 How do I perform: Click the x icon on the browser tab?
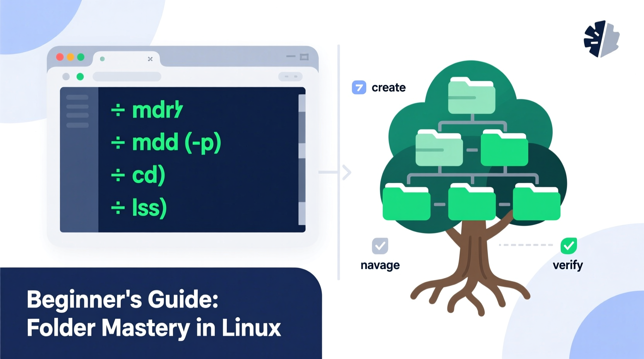coord(150,59)
